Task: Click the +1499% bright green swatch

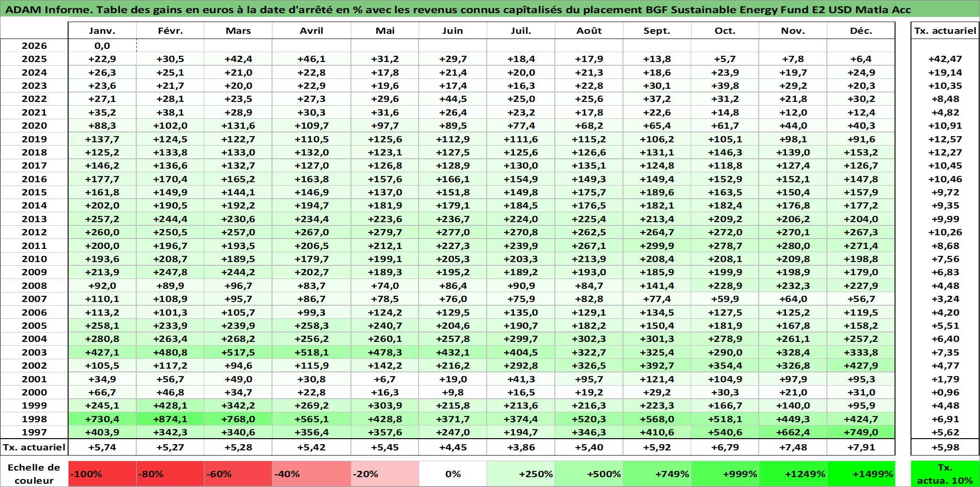Action: (861, 474)
